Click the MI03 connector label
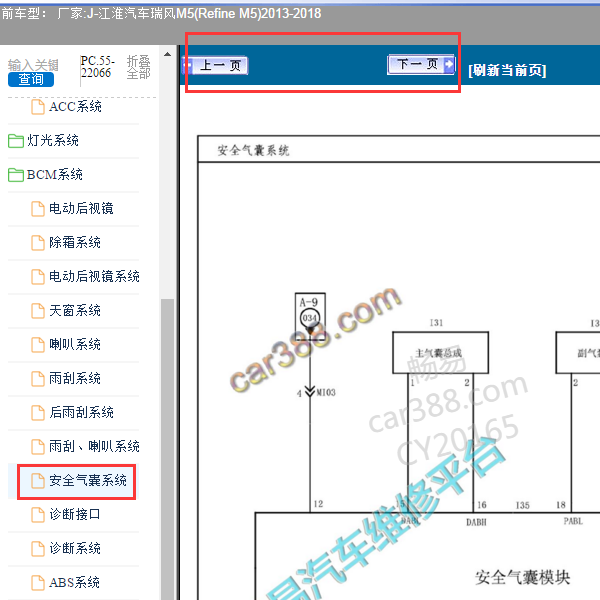The height and width of the screenshot is (600, 600). click(326, 392)
